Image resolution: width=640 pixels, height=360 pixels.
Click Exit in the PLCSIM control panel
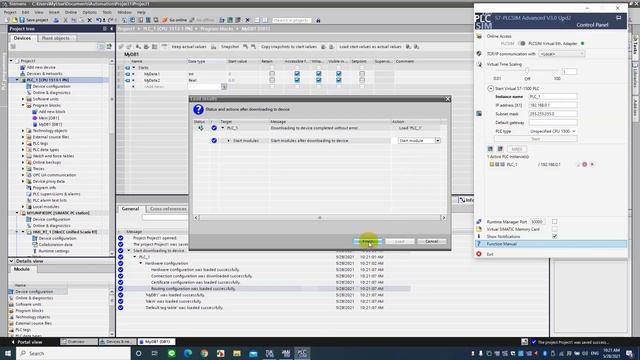pyautogui.click(x=490, y=254)
